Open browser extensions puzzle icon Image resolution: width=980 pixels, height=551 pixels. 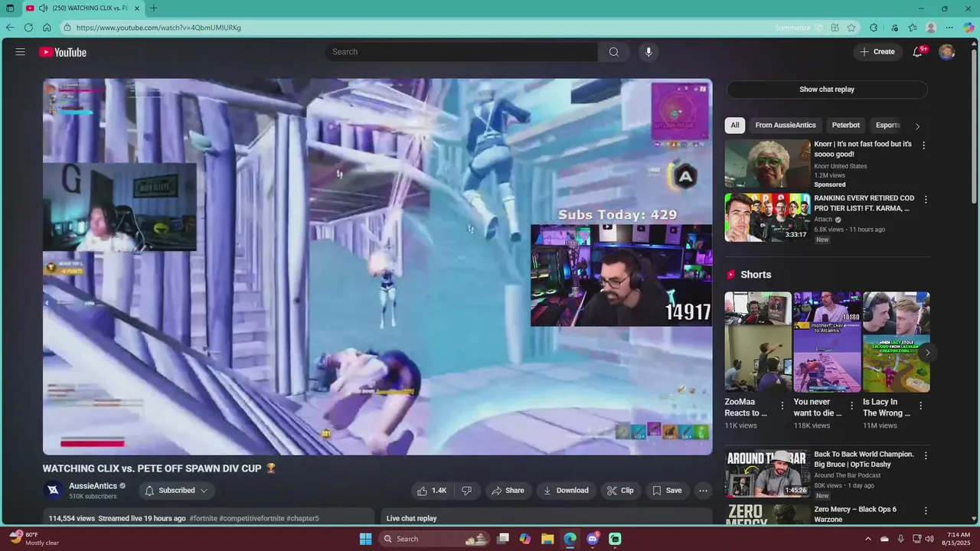point(874,28)
